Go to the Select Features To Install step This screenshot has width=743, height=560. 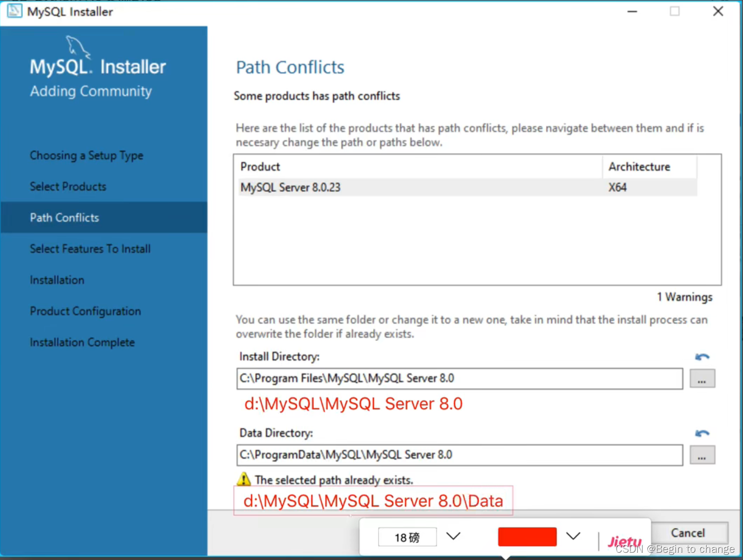pos(90,249)
